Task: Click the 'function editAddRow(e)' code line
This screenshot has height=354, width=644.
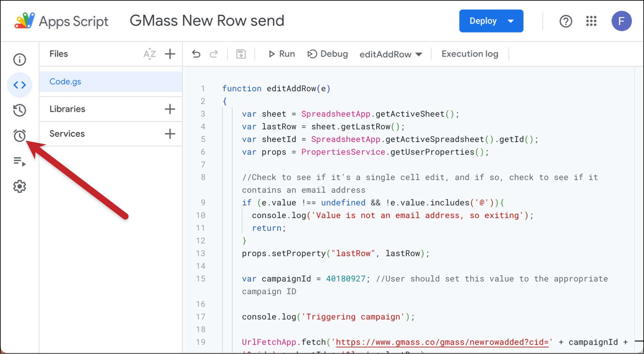Action: coord(276,89)
